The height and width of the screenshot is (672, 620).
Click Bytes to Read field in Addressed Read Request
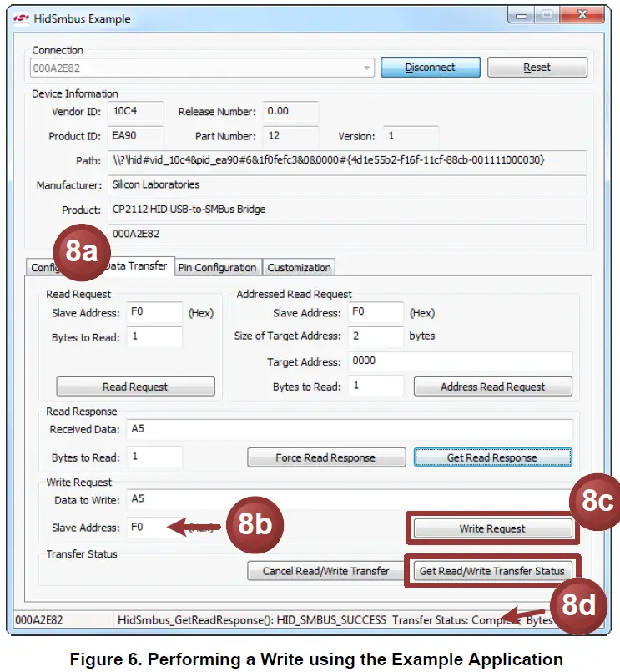coord(376,386)
